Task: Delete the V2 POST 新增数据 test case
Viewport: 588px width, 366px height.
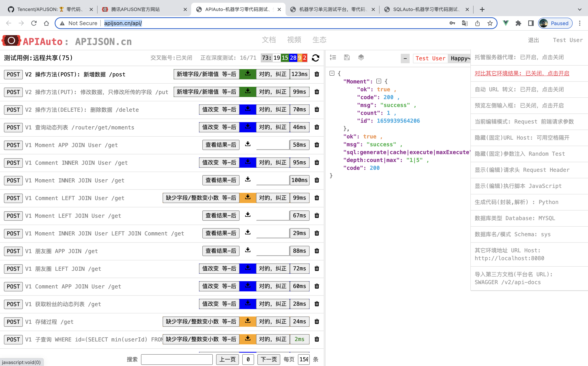Action: point(317,74)
